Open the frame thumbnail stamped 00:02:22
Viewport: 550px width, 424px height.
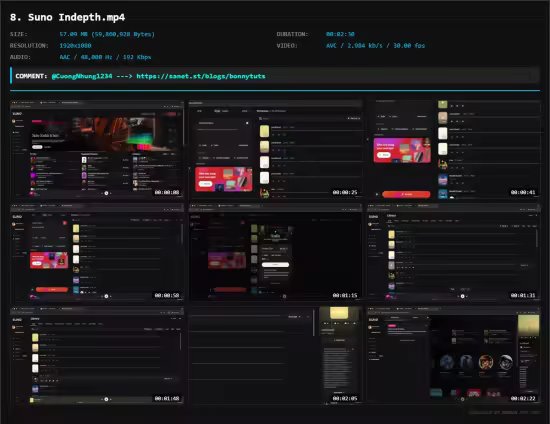tap(453, 355)
